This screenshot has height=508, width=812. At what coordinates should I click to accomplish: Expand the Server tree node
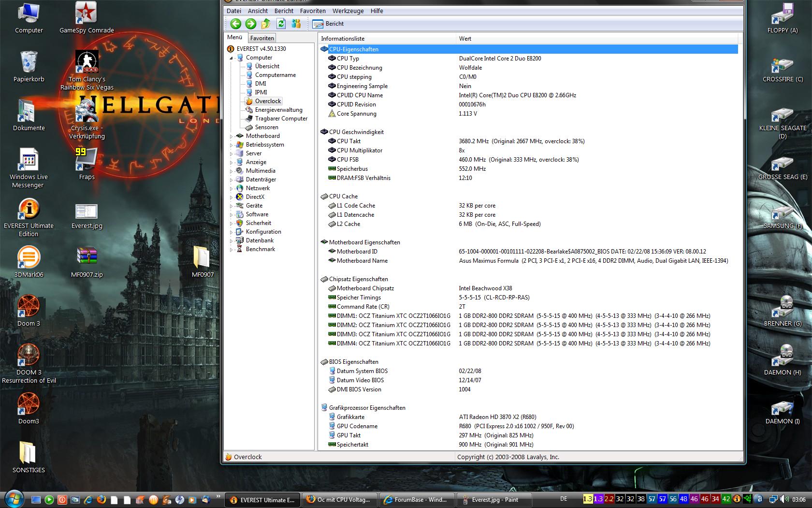coord(231,154)
